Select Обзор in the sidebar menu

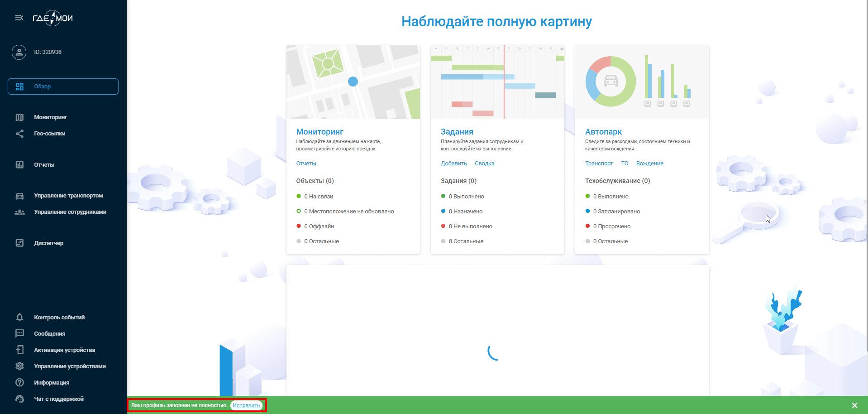[x=63, y=87]
